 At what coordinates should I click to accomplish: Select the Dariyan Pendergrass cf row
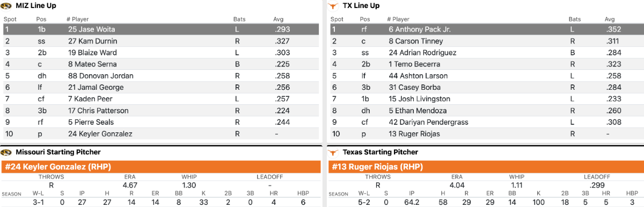pos(486,122)
